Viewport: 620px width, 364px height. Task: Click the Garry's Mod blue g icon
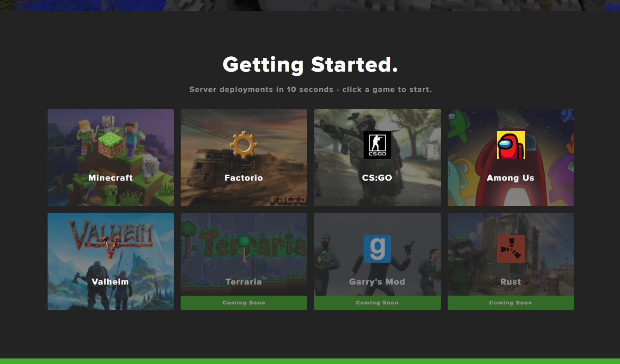(x=377, y=249)
